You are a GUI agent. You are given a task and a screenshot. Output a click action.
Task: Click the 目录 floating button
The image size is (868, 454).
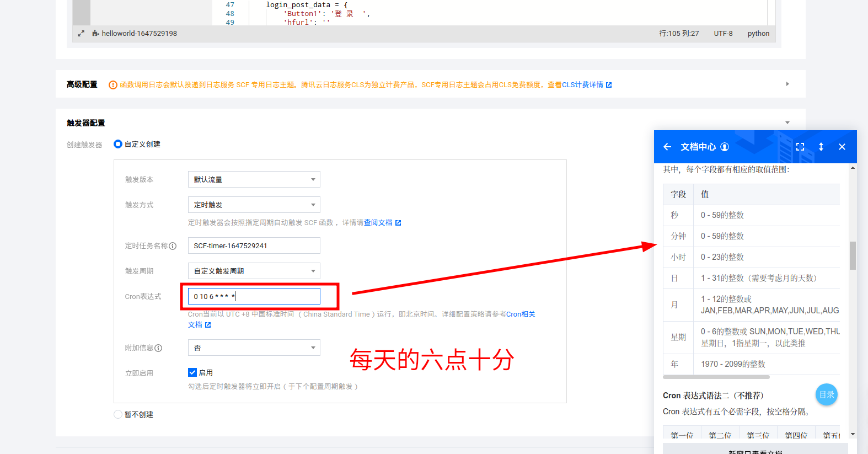[x=826, y=394]
